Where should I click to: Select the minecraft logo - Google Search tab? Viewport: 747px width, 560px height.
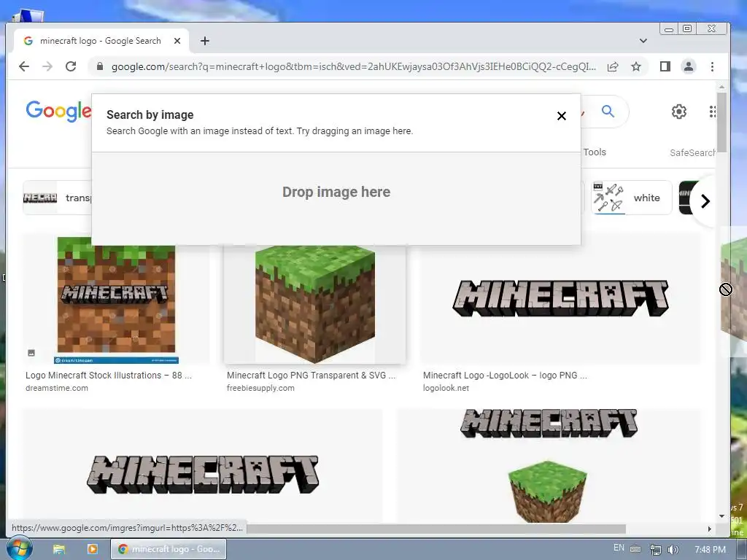tap(101, 41)
